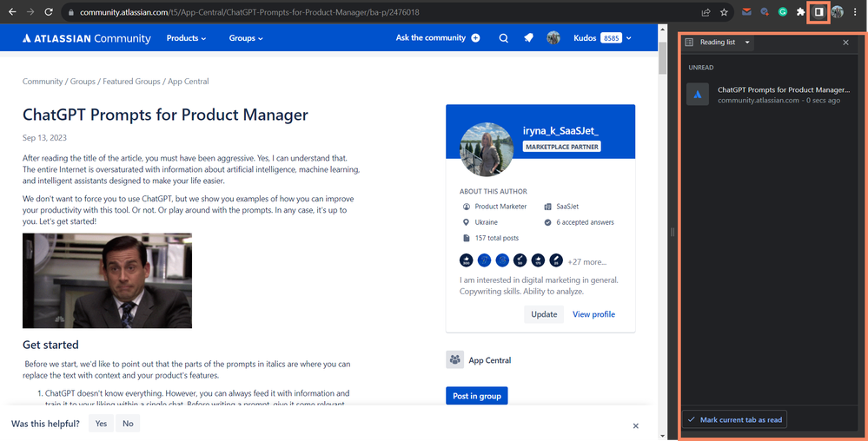Click the Michael Scott article image
Viewport: 868px width, 441px height.
point(108,280)
